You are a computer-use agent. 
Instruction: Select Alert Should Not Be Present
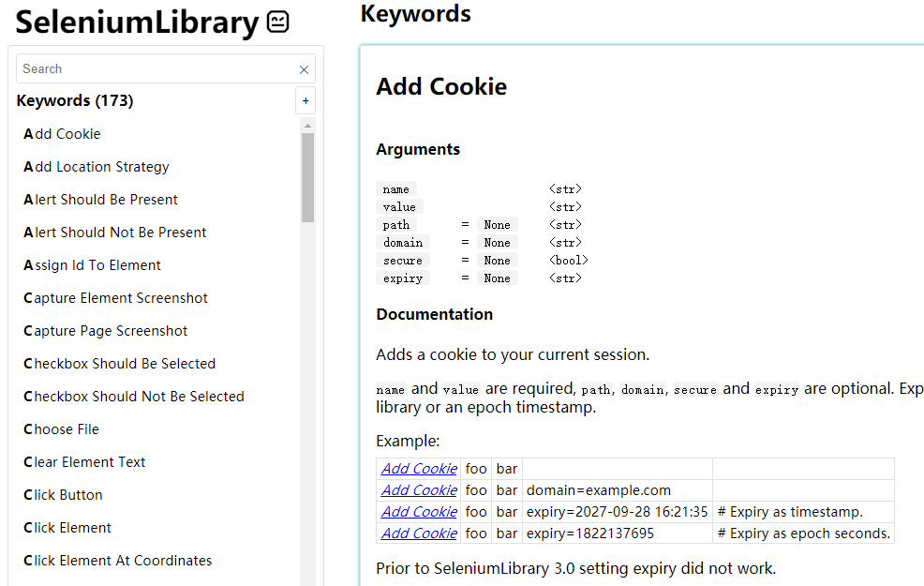coord(115,233)
